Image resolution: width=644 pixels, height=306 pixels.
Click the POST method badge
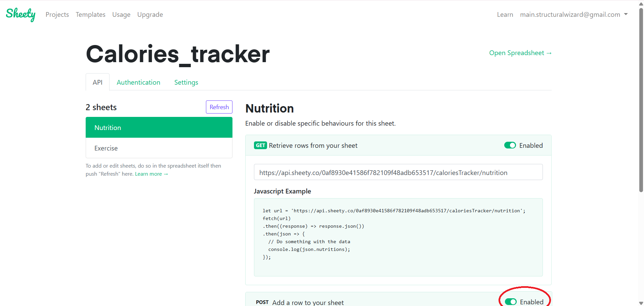point(262,302)
